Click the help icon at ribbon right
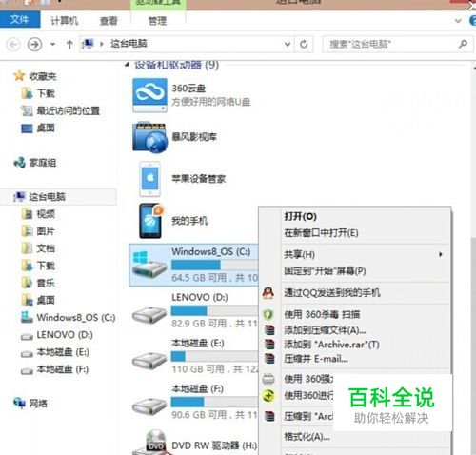The height and width of the screenshot is (455, 476). point(472,21)
